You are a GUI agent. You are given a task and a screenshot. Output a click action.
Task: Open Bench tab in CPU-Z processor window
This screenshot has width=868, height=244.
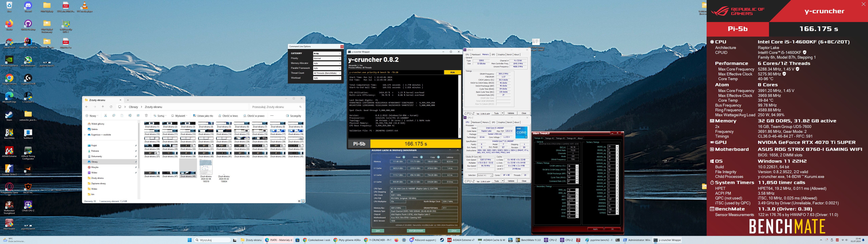click(x=509, y=122)
